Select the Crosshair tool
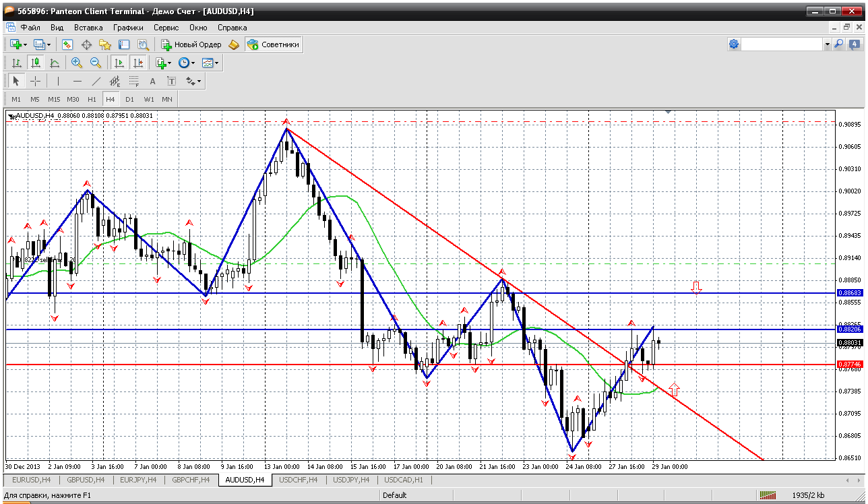868x504 pixels. [x=36, y=81]
